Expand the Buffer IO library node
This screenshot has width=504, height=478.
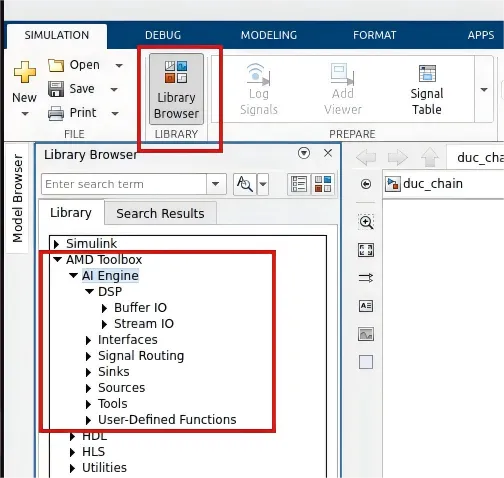click(104, 308)
